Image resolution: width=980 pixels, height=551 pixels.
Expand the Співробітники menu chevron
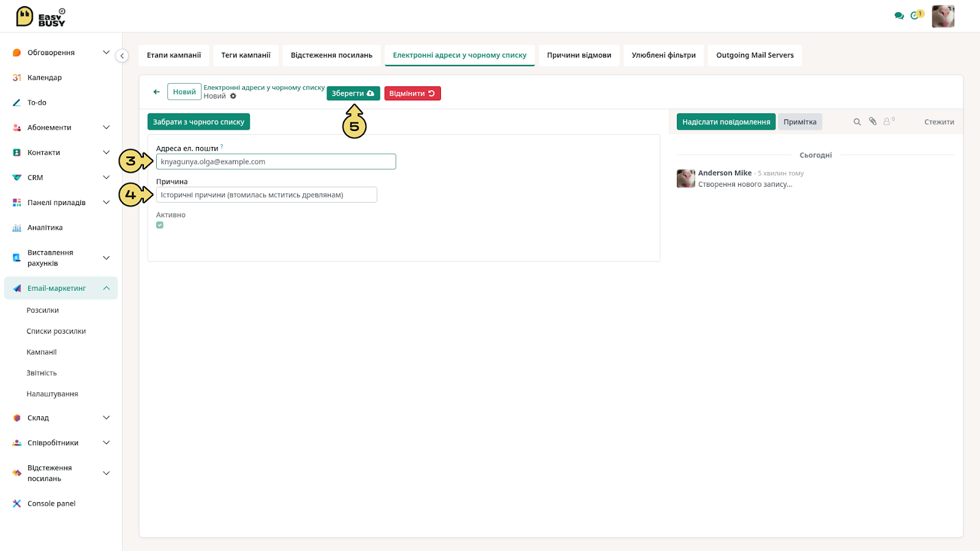coord(106,443)
